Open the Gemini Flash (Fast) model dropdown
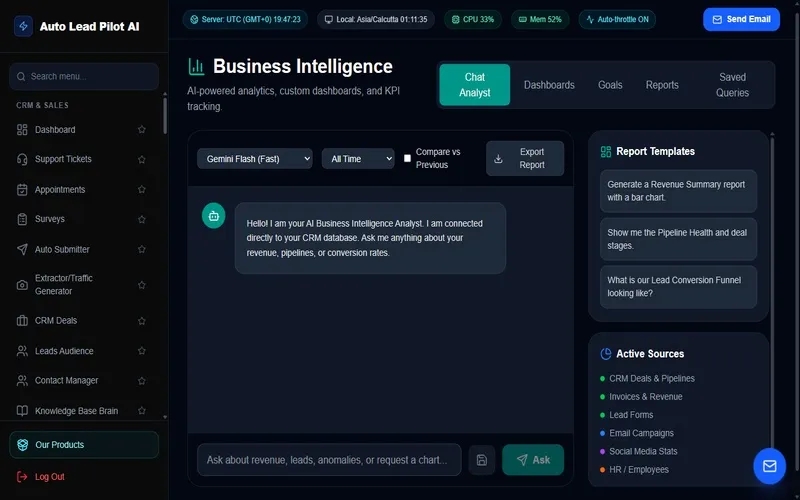800x500 pixels. pos(255,159)
